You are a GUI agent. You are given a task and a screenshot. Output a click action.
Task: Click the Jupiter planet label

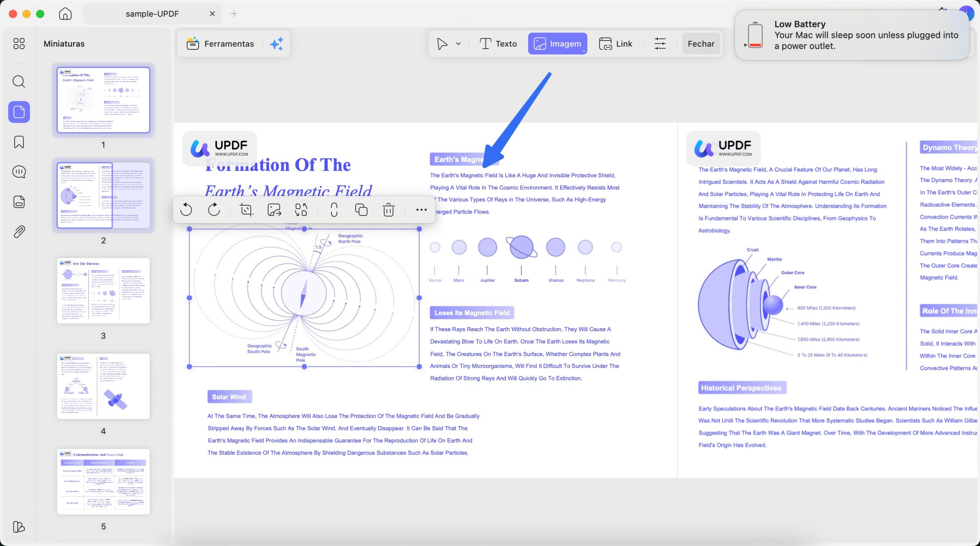[487, 280]
